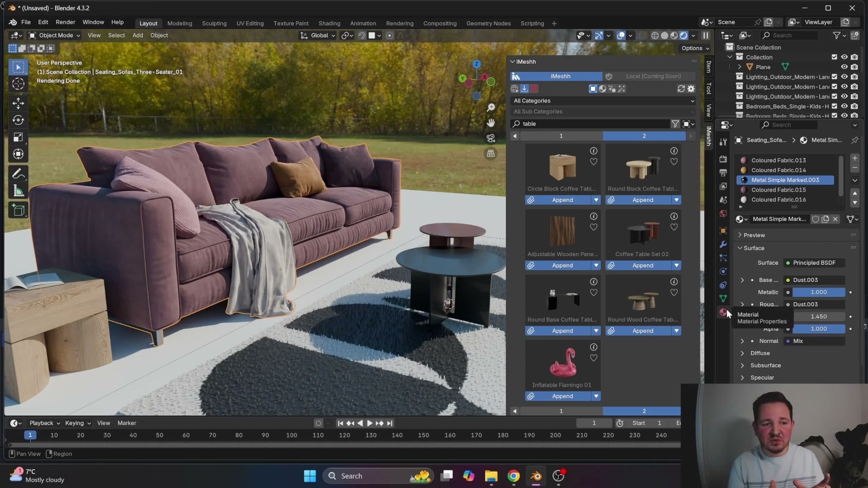Toggle X-ray mode in viewport header
The width and height of the screenshot is (868, 488).
click(642, 35)
